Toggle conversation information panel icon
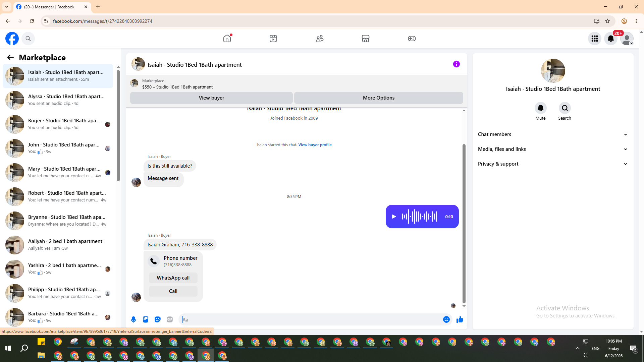Screen dimensions: 644x362 click(x=457, y=64)
